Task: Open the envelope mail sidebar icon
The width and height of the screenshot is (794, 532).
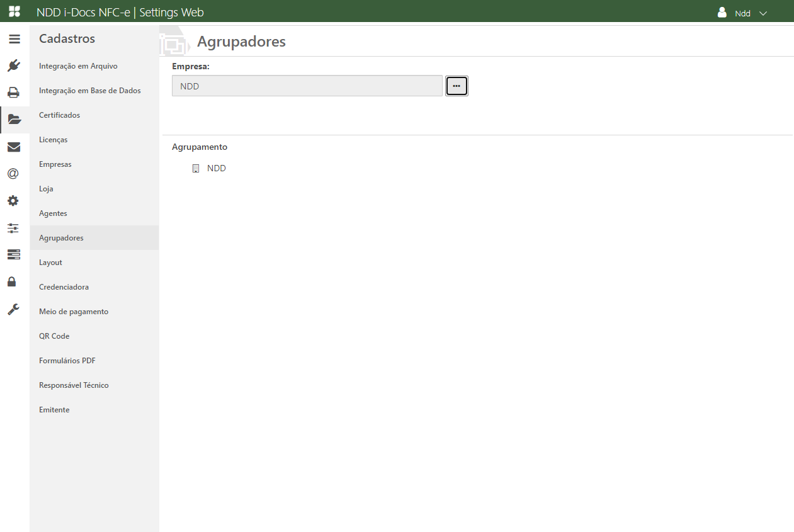Action: click(x=14, y=147)
